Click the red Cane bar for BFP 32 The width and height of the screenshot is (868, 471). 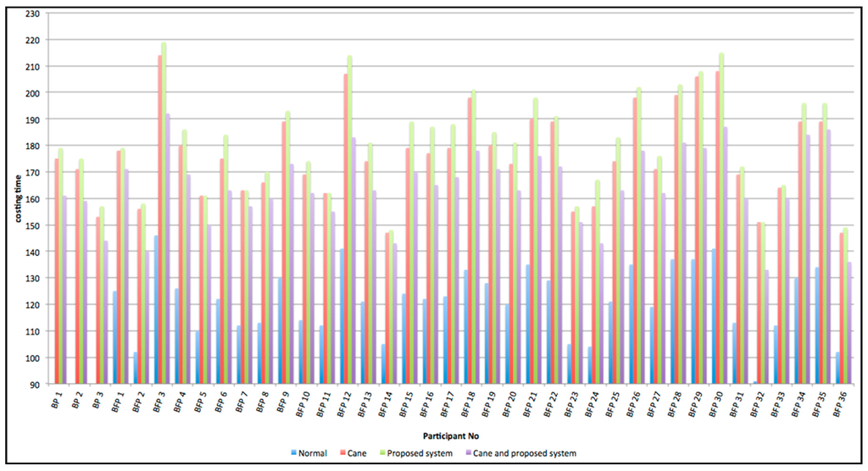click(760, 303)
